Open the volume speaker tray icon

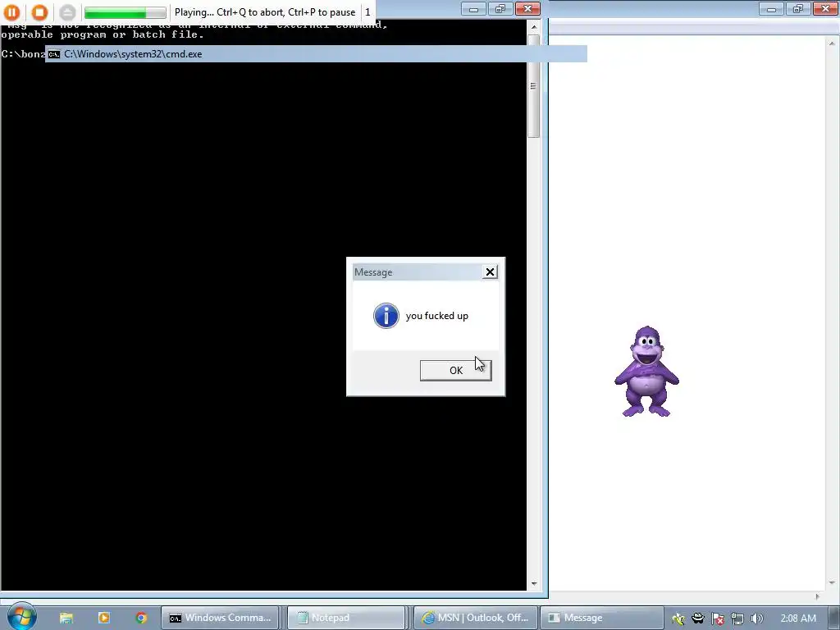pos(756,619)
